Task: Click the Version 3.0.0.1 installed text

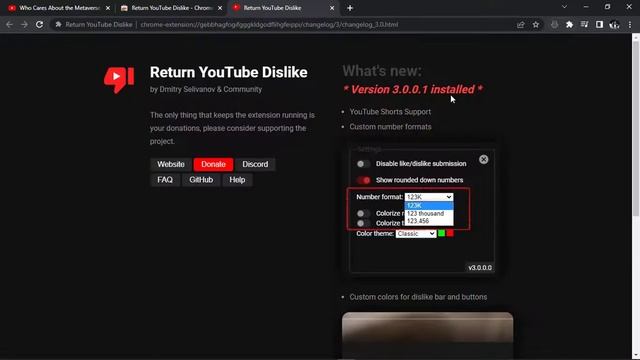Action: 413,89
